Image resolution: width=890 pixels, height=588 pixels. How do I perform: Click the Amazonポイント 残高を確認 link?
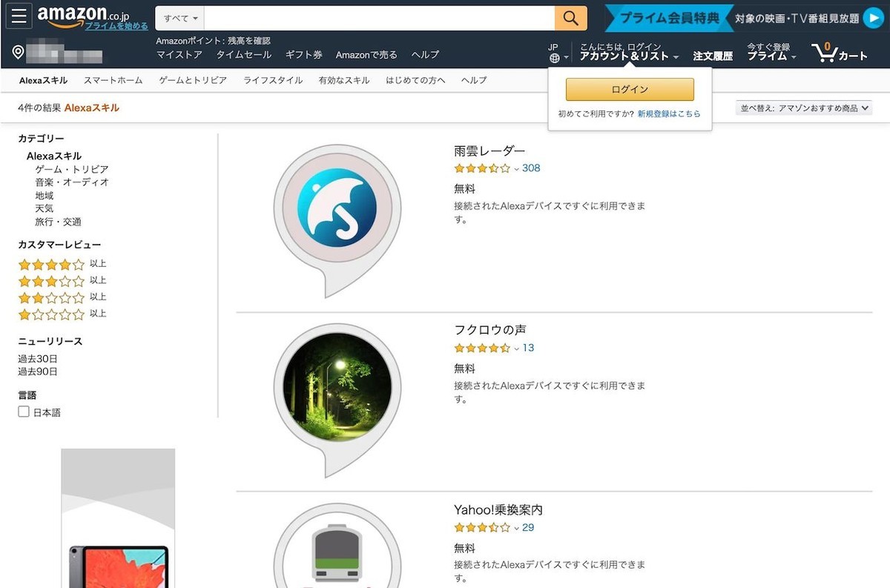point(214,41)
